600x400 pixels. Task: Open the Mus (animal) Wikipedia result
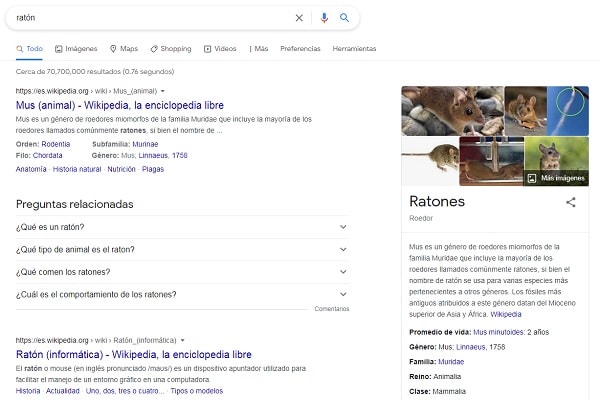pyautogui.click(x=120, y=105)
